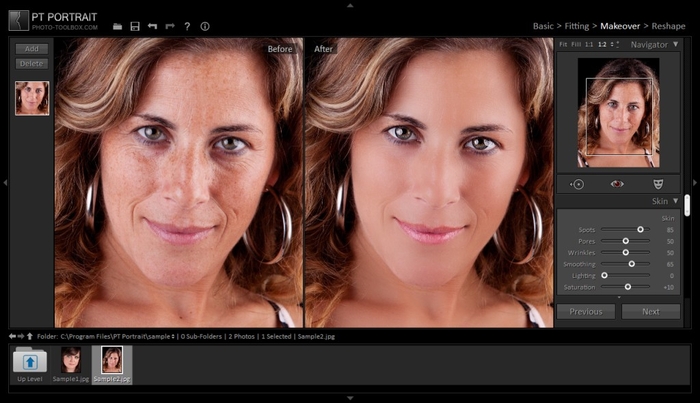The image size is (700, 403).
Task: Click the Smoothing value 65
Action: pyautogui.click(x=670, y=265)
